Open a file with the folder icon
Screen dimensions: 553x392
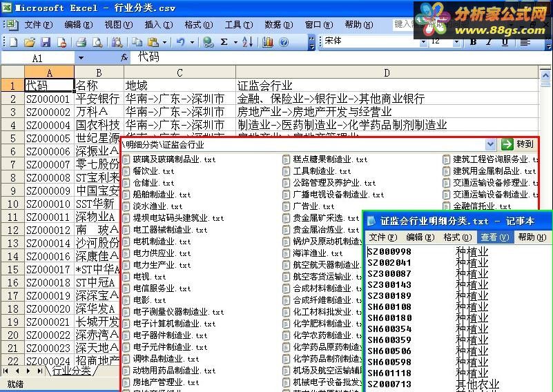coord(29,42)
